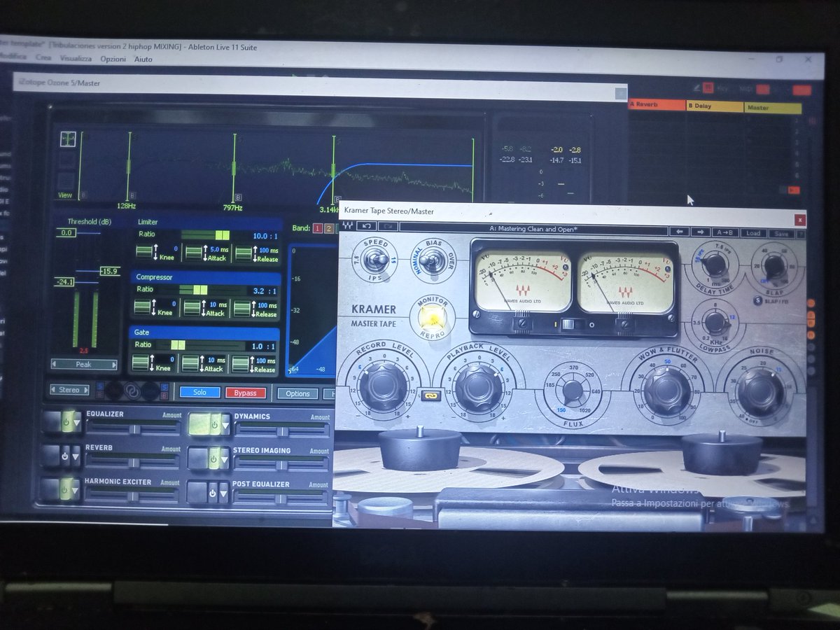Toggle the Post Equalizer module power button
The image size is (840, 630).
click(211, 493)
